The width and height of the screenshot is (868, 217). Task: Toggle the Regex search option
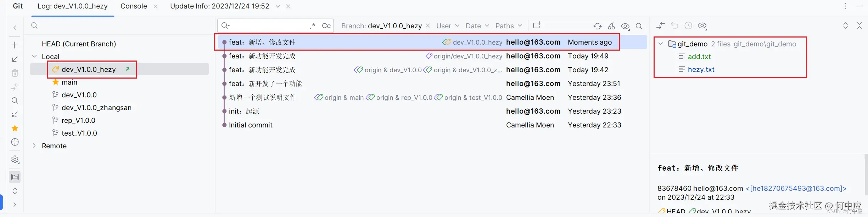click(x=313, y=25)
